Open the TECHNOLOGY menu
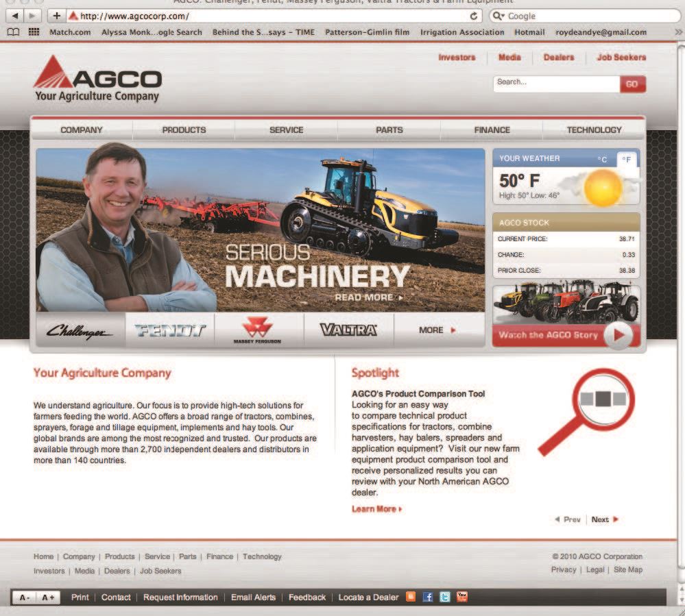 594,130
